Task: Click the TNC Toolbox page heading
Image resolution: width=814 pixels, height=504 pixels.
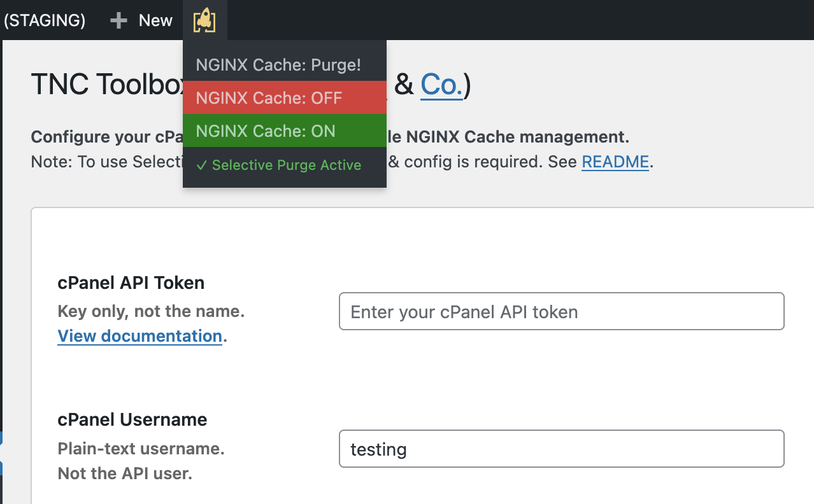Action: tap(107, 85)
